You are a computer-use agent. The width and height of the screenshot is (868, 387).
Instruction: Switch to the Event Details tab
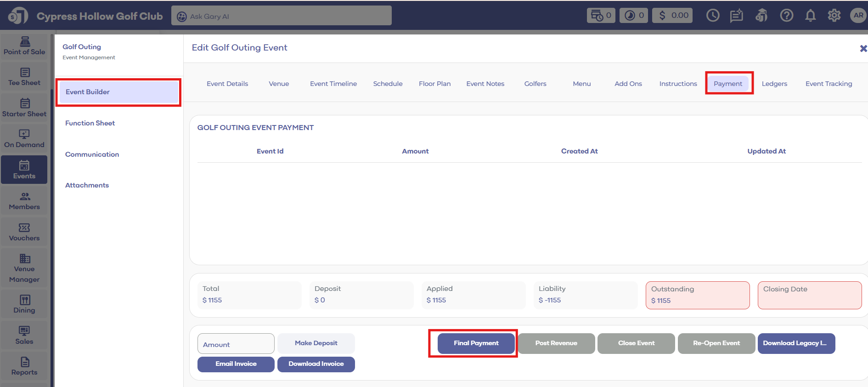click(227, 84)
